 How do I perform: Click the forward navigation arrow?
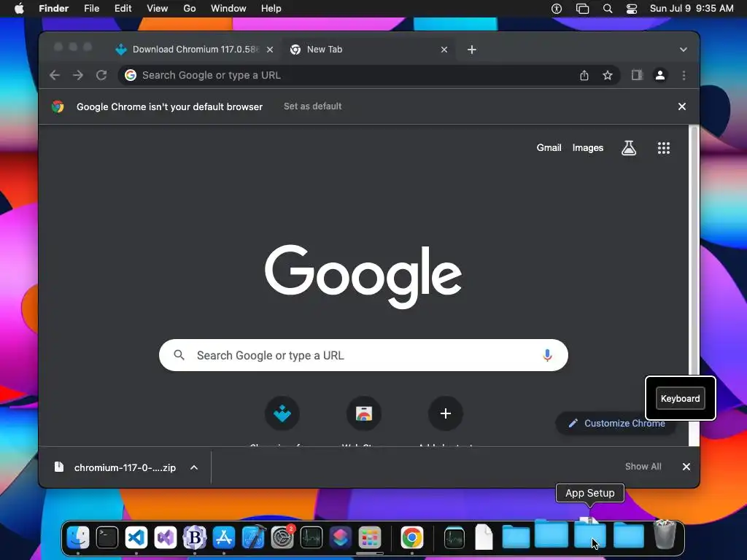point(78,75)
